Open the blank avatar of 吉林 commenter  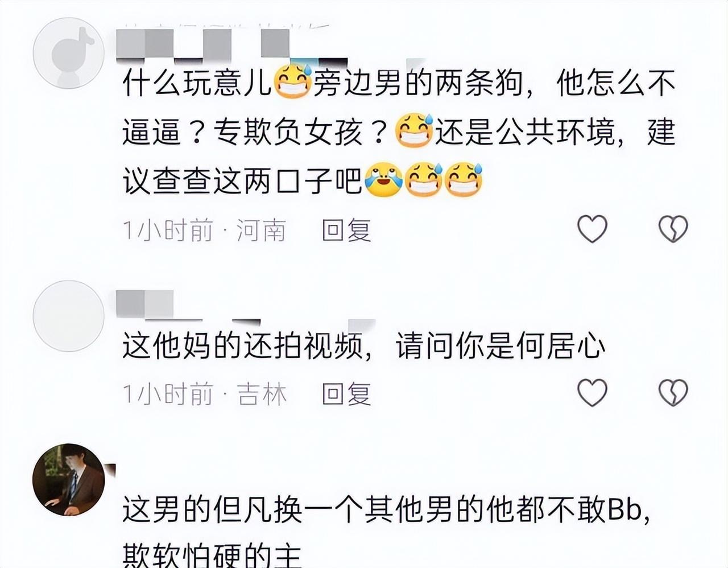(x=68, y=316)
